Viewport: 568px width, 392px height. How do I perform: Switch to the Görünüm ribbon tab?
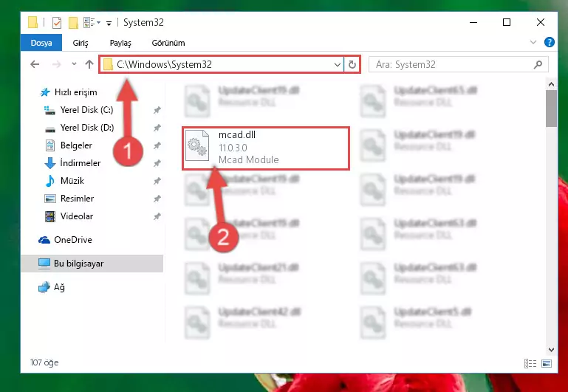click(168, 43)
